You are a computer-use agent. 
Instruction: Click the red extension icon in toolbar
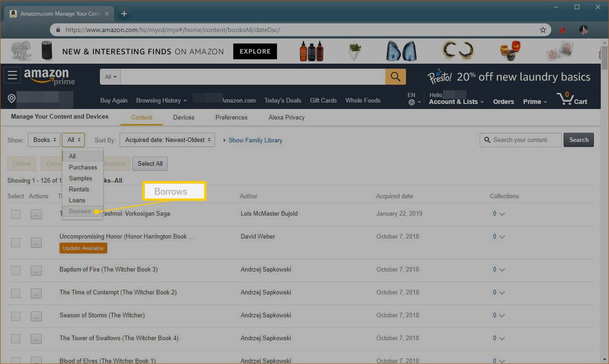(x=563, y=30)
